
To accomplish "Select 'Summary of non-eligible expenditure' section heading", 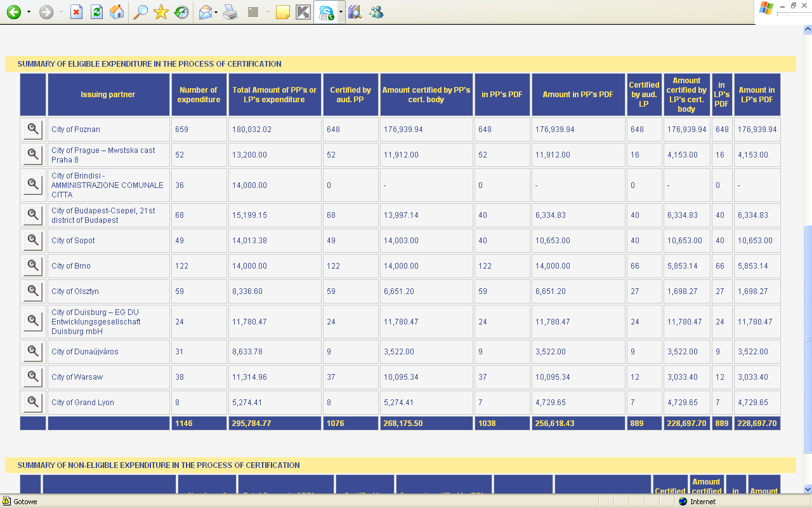I will [x=159, y=465].
